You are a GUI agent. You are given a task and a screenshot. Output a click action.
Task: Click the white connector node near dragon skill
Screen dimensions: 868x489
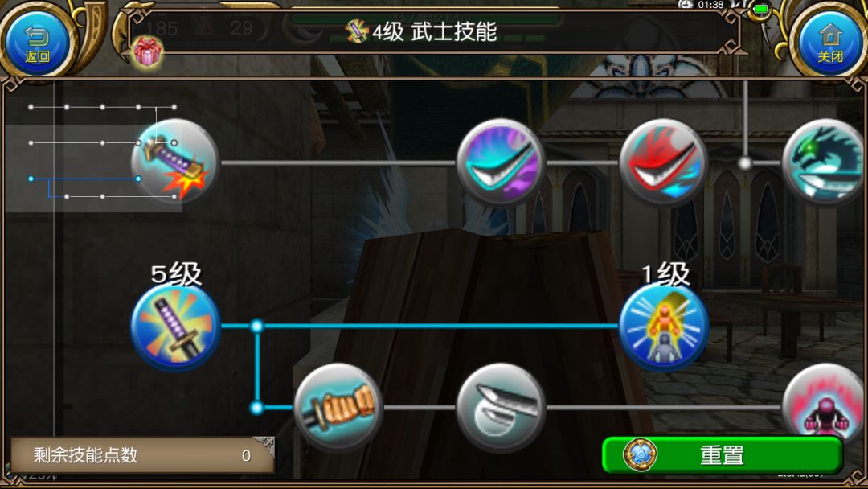click(745, 162)
